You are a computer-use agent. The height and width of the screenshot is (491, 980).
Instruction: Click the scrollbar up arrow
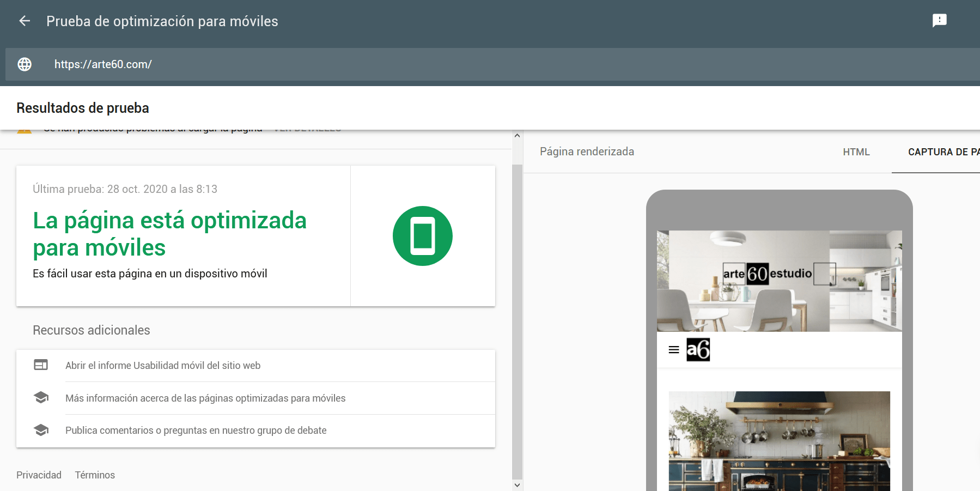click(x=517, y=136)
